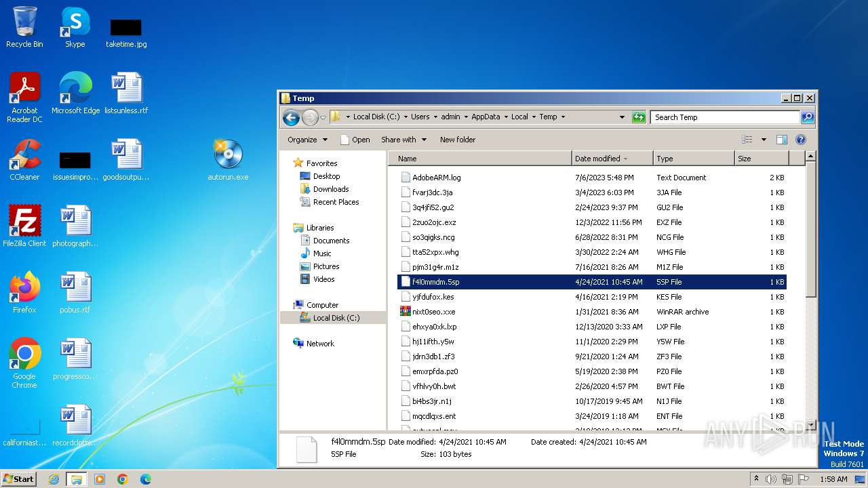Launch the Microsoft Edge desktop shortcut
The height and width of the screenshot is (488, 868).
click(x=75, y=94)
